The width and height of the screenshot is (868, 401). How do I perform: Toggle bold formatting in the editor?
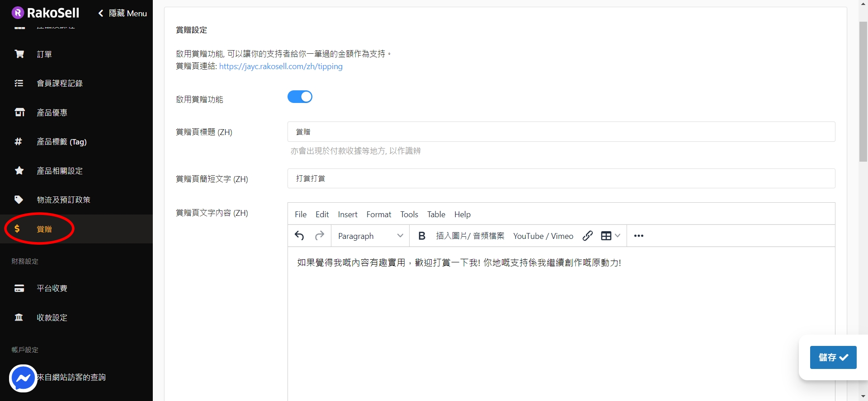pos(422,236)
